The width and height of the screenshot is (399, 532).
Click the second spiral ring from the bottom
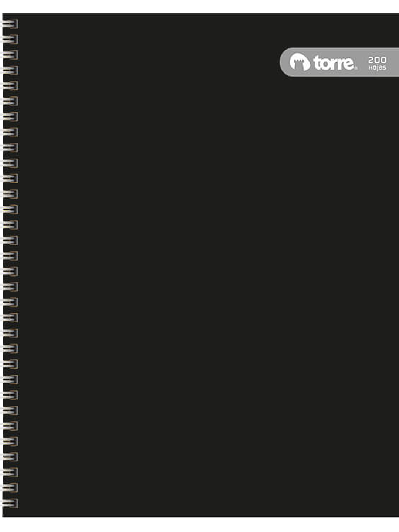pyautogui.click(x=10, y=488)
